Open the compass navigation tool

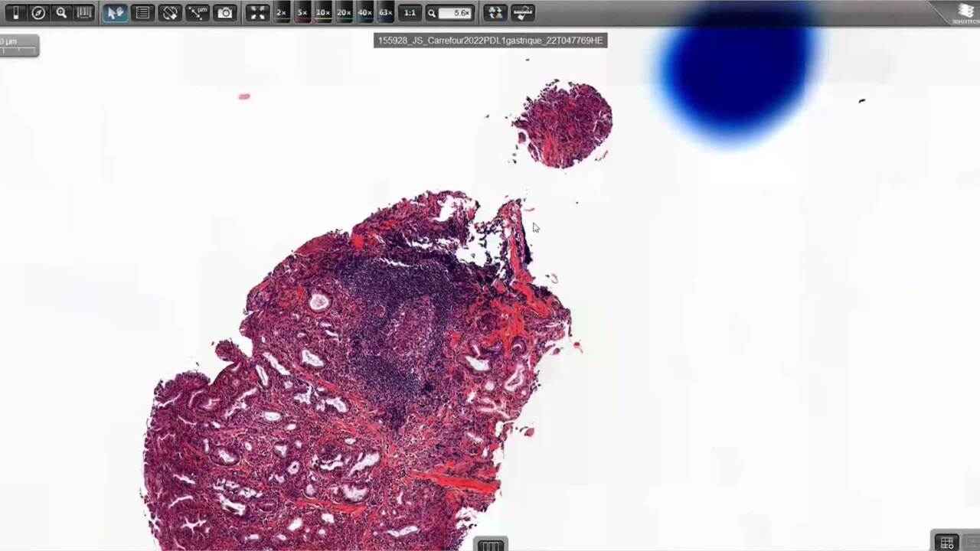coord(38,13)
